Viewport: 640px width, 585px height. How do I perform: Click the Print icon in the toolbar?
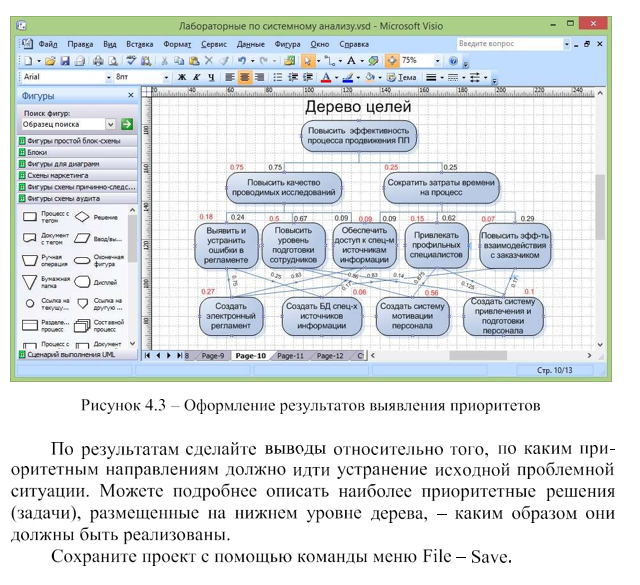point(98,61)
